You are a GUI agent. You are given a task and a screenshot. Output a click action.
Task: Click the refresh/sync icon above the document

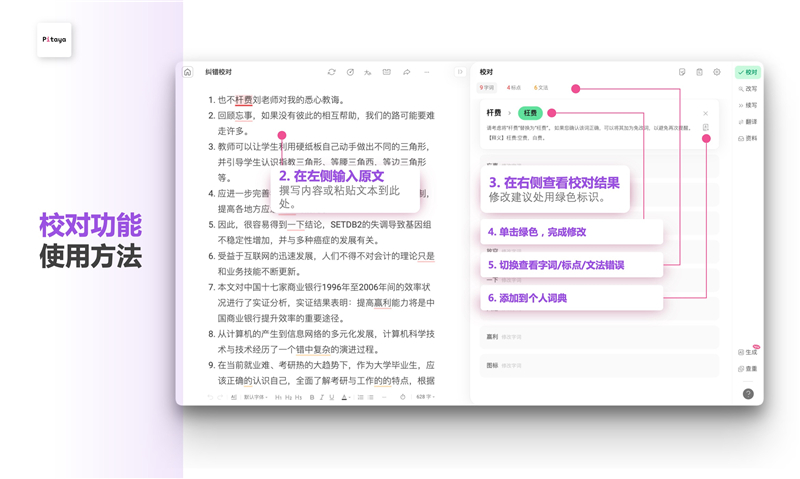point(332,72)
